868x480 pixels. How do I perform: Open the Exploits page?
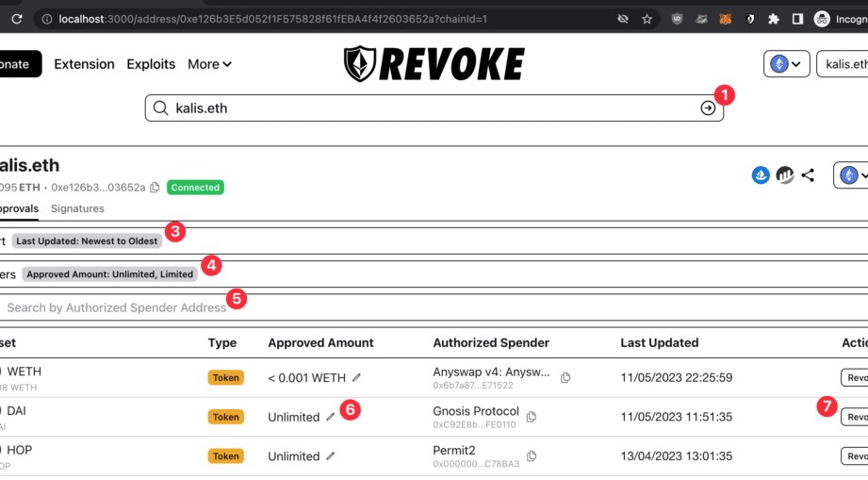(x=151, y=64)
